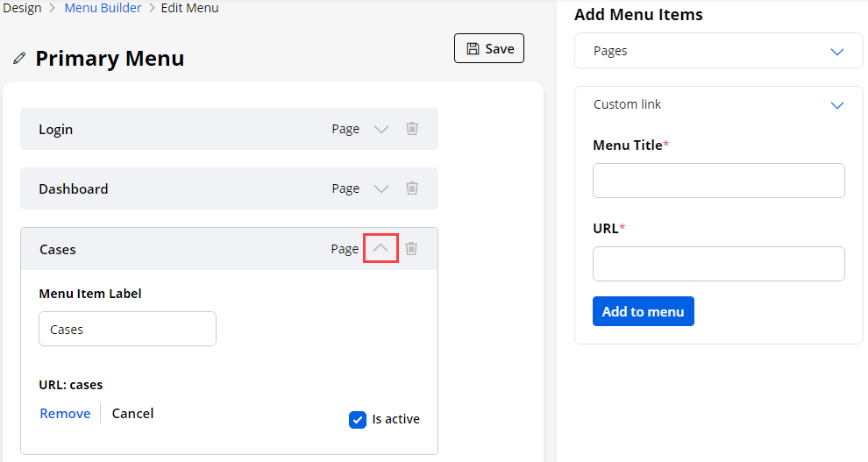Delete the Dashboard menu item via trash icon
The image size is (868, 462).
click(x=412, y=188)
